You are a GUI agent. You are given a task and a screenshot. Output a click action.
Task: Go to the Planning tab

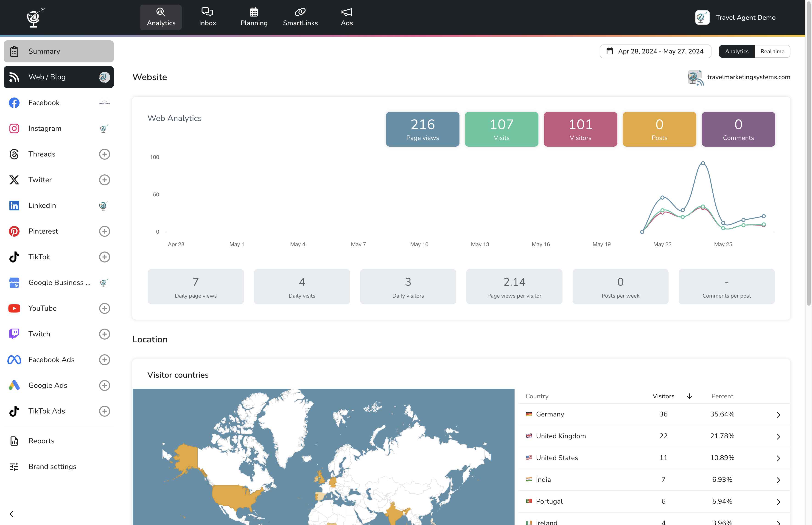(x=254, y=17)
